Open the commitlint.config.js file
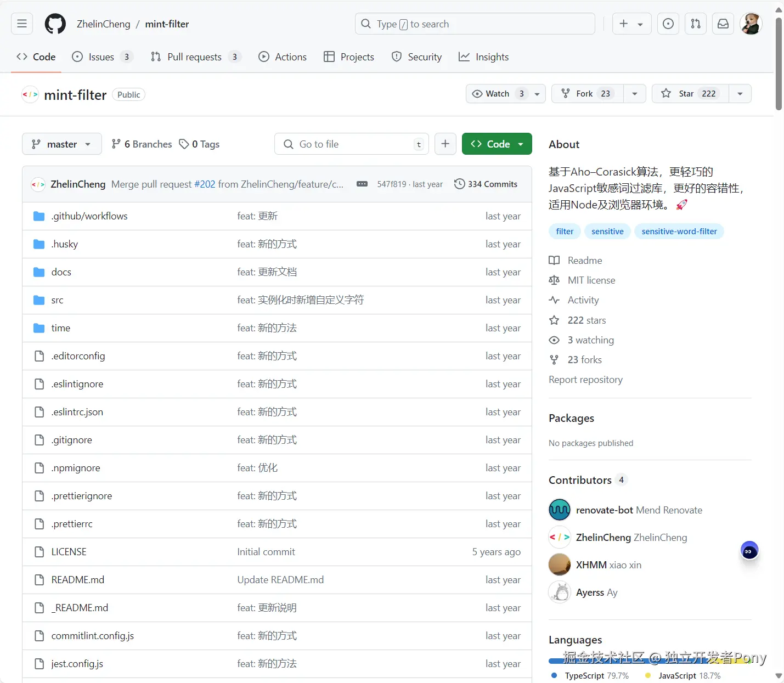The height and width of the screenshot is (683, 784). pos(93,636)
